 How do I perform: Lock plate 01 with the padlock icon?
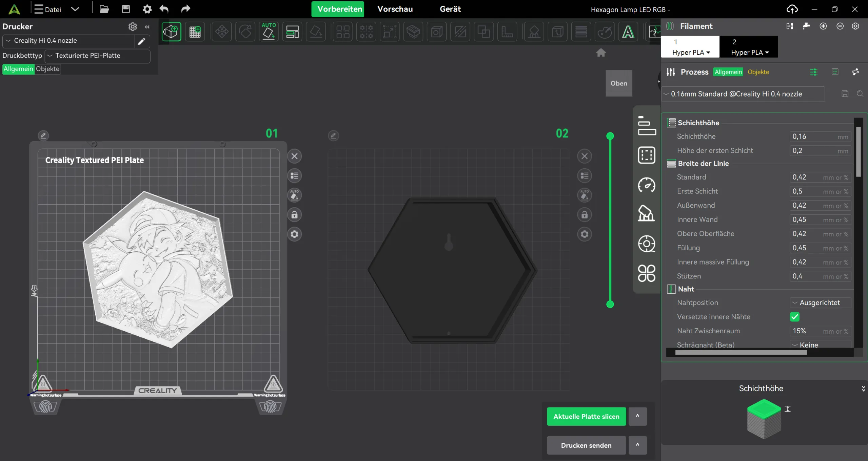294,215
